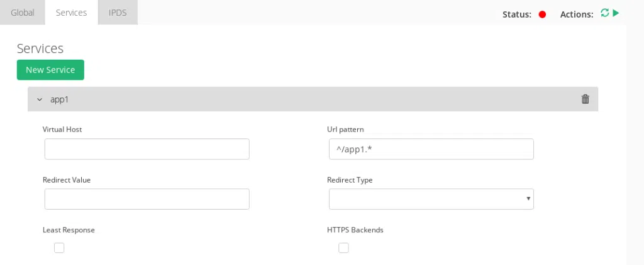
Task: Click the app1 service header name
Action: [59, 99]
